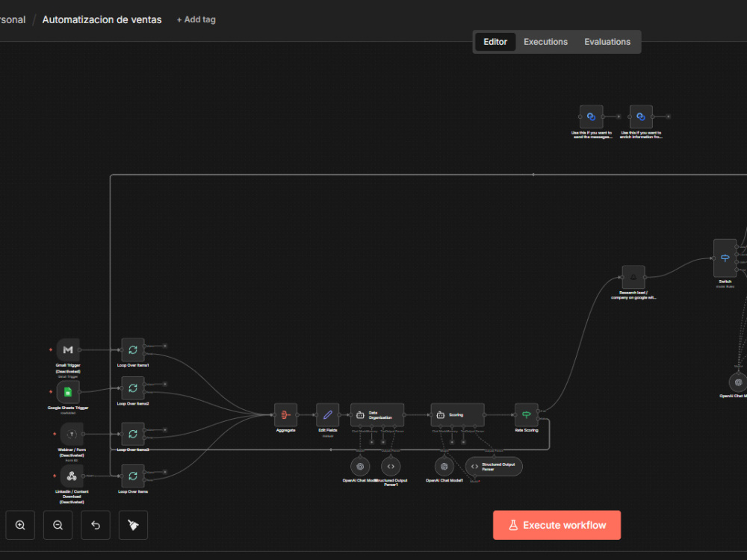Viewport: 747px width, 560px height.
Task: Open the 'Use this if you want to enrich information' node
Action: pos(641,116)
